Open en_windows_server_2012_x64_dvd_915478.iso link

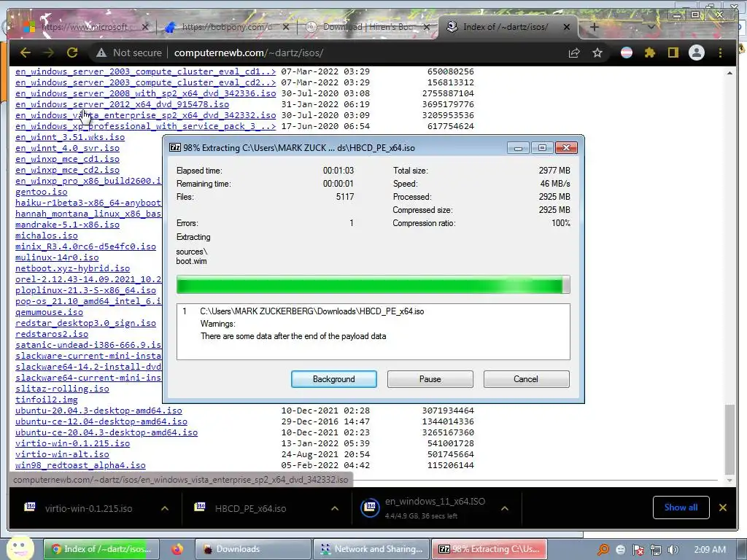point(122,104)
